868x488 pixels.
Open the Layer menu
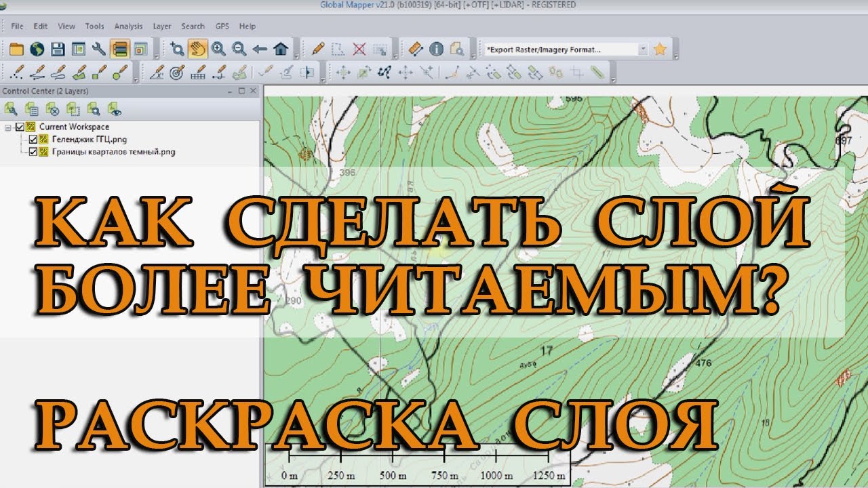[162, 26]
